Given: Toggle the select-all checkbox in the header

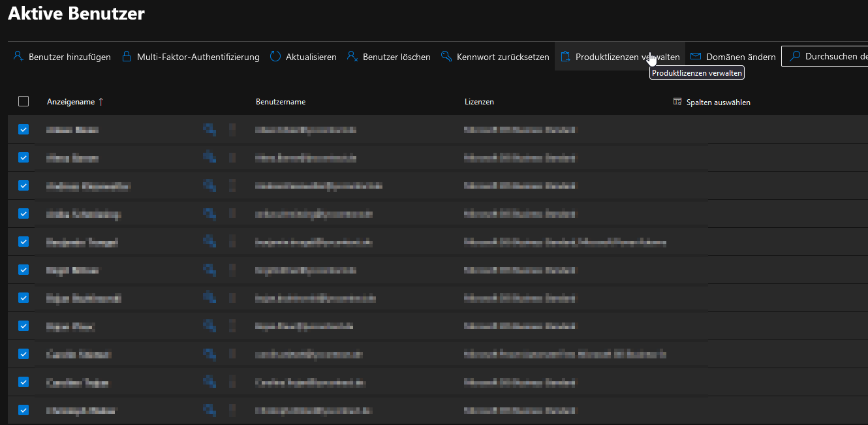Looking at the screenshot, I should tap(23, 101).
